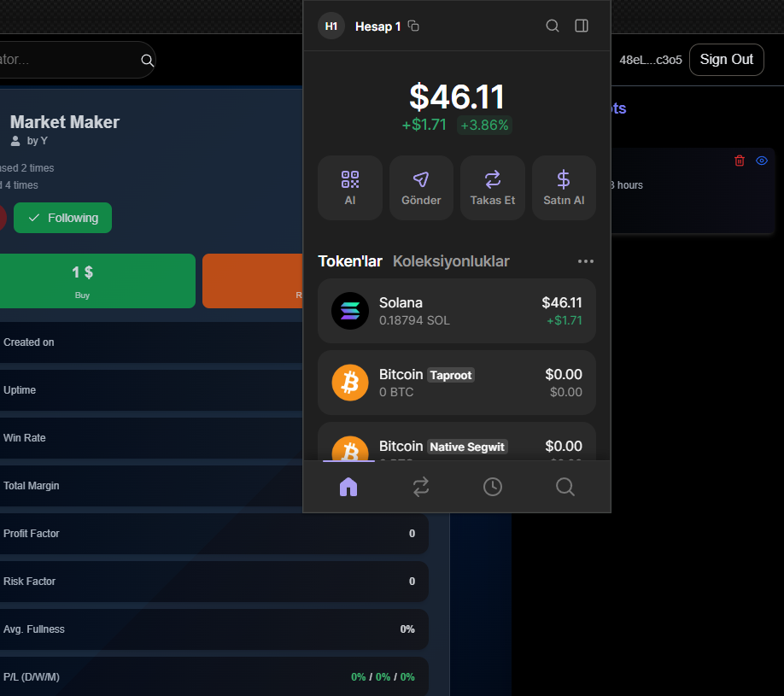The height and width of the screenshot is (696, 784).
Task: Toggle bot visibility eye icon
Action: pyautogui.click(x=762, y=161)
